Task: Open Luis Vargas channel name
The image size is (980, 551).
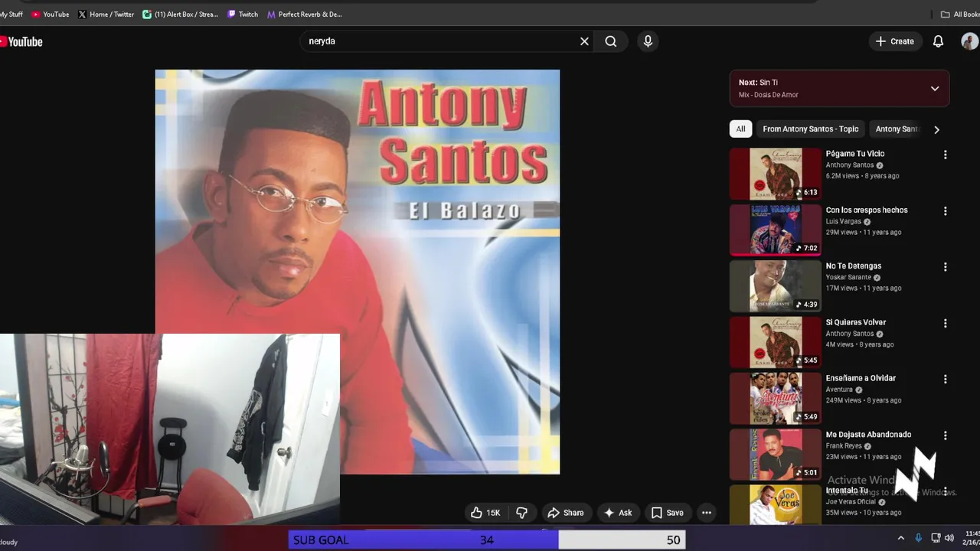Action: pos(843,221)
